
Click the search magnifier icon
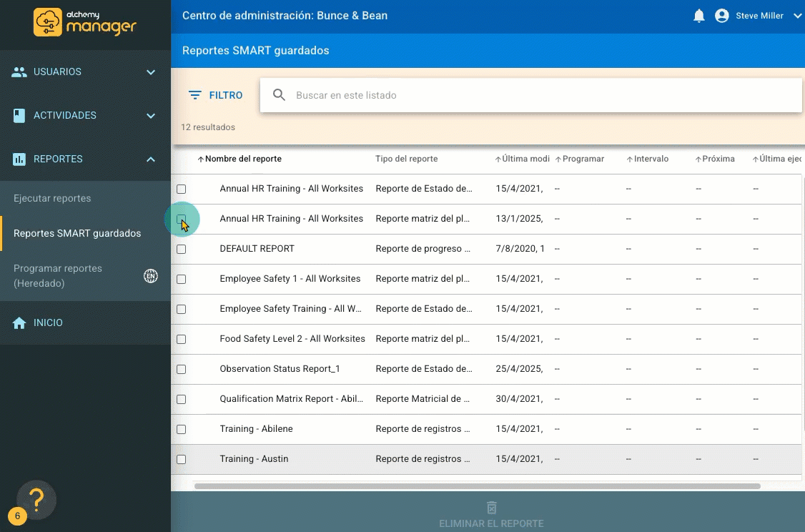click(x=280, y=95)
